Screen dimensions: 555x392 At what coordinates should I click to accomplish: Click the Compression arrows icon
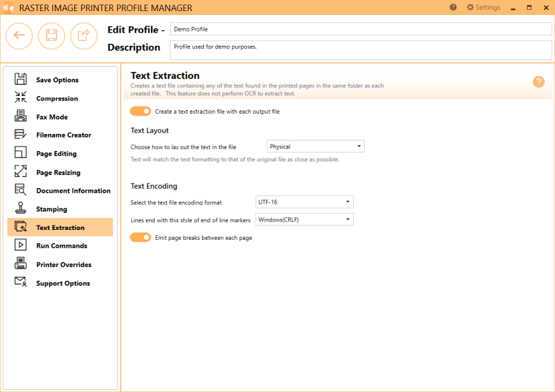tap(20, 97)
